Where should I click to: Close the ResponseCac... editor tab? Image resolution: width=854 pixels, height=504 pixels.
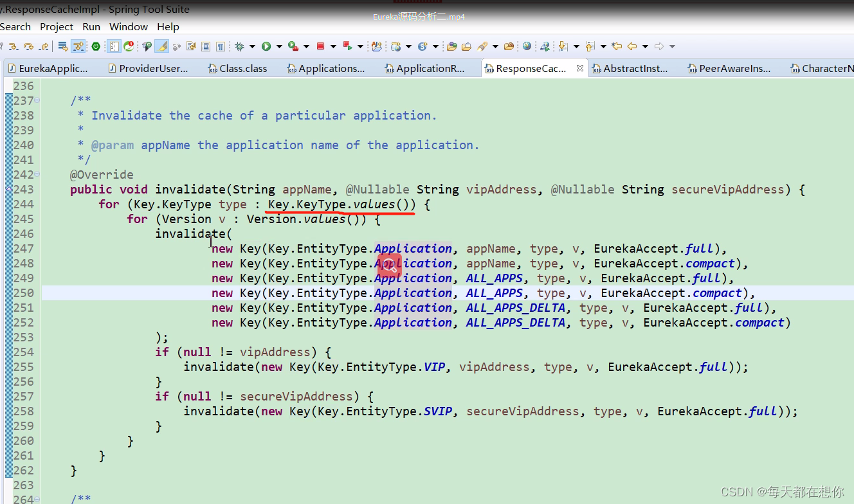[x=579, y=67]
